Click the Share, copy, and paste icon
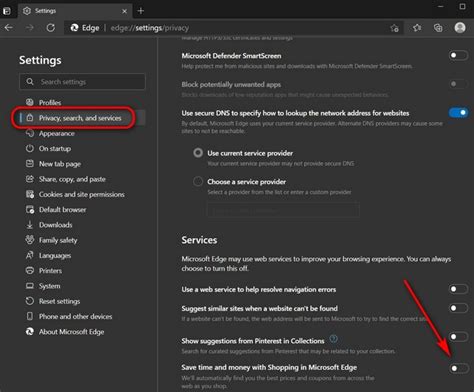 tap(30, 179)
